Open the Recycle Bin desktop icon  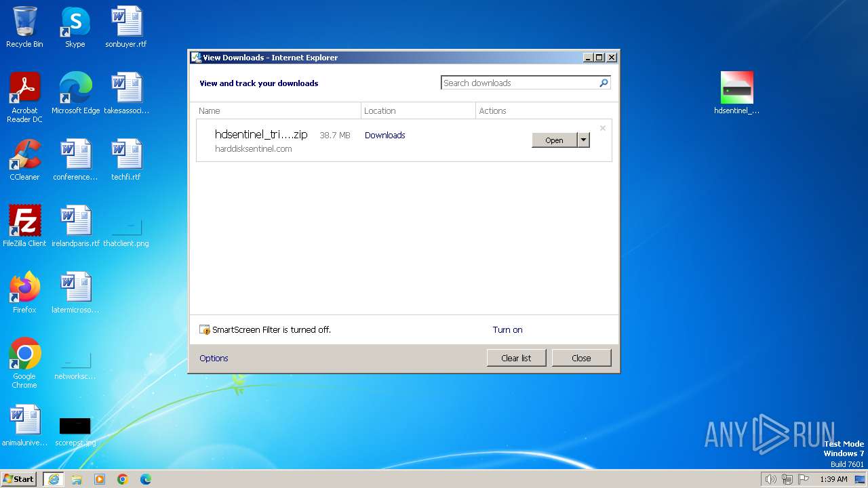tap(24, 27)
